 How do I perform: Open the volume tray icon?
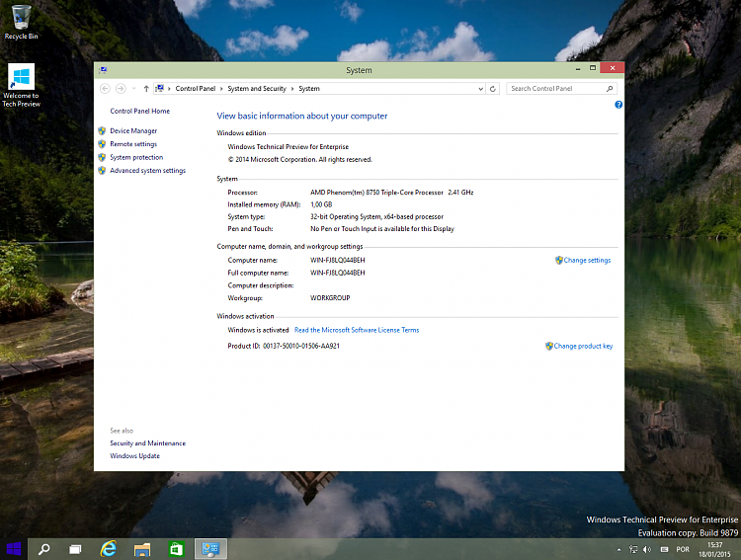click(x=647, y=549)
